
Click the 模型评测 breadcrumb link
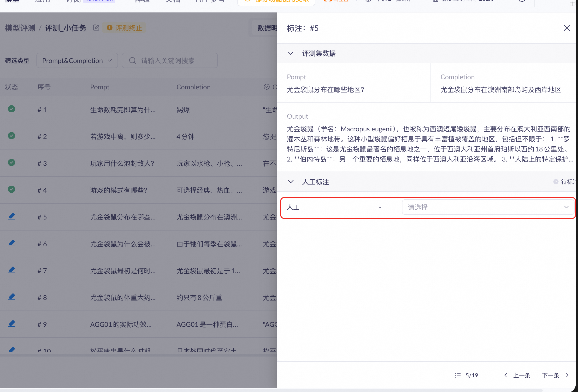[x=20, y=28]
